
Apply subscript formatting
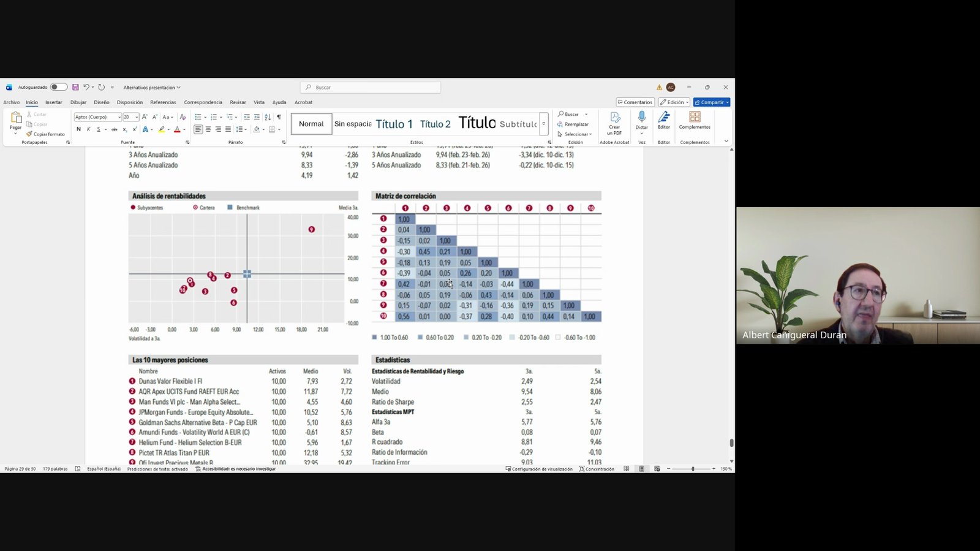coord(124,129)
